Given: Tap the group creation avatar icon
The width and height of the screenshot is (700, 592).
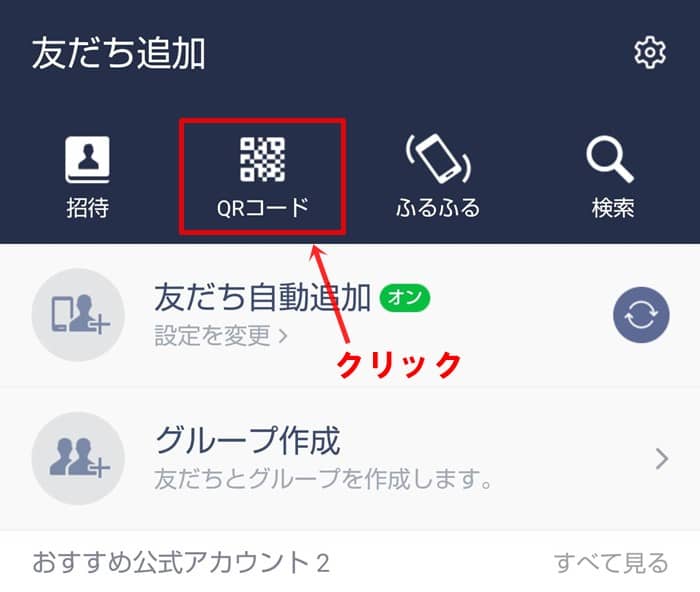Looking at the screenshot, I should 78,459.
